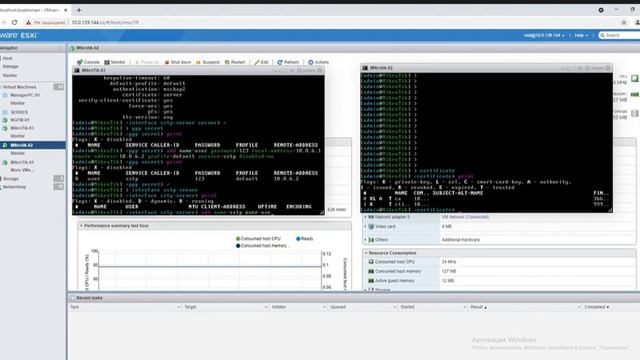This screenshot has height=360, width=640.
Task: Open Monitor under Mikrotik-02
Action: (x=18, y=153)
